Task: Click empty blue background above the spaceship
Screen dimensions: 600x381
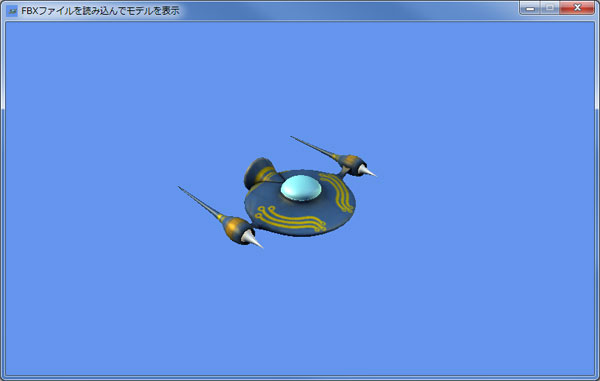Action: (300, 77)
